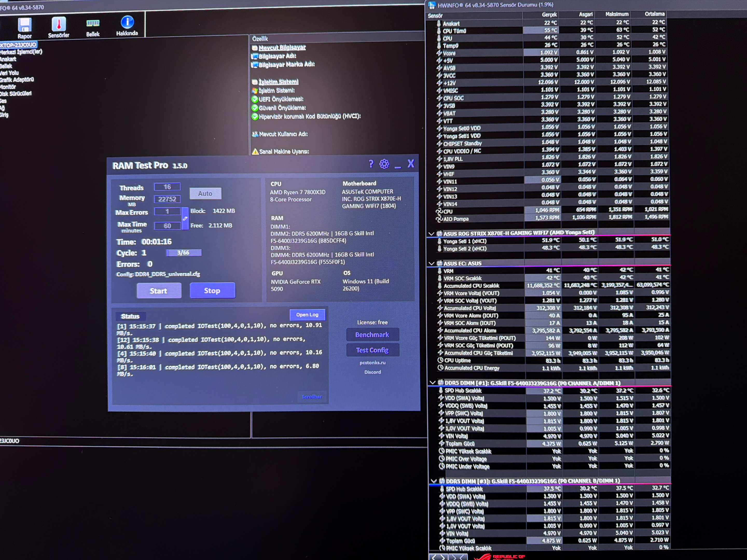The height and width of the screenshot is (560, 747).
Task: Click the Auto button next to Threads
Action: (x=205, y=193)
